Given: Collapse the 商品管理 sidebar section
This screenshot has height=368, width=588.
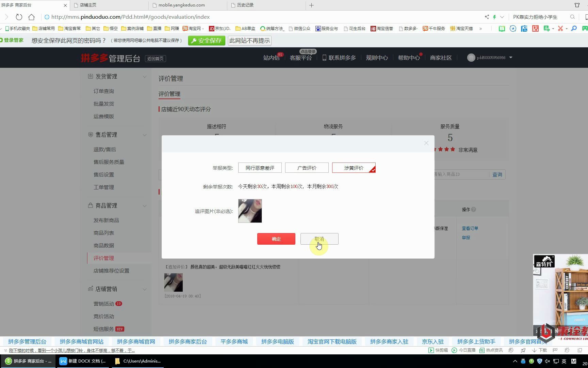Looking at the screenshot, I should point(145,206).
